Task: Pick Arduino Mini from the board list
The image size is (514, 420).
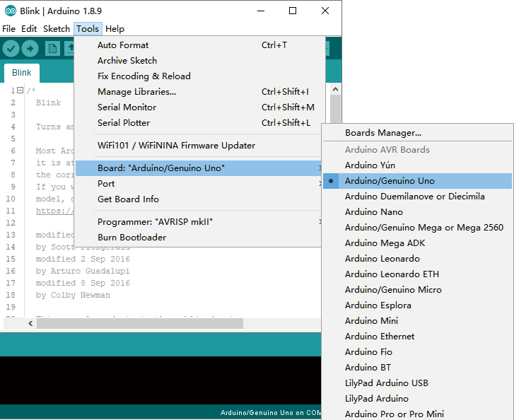Action: pos(417,321)
